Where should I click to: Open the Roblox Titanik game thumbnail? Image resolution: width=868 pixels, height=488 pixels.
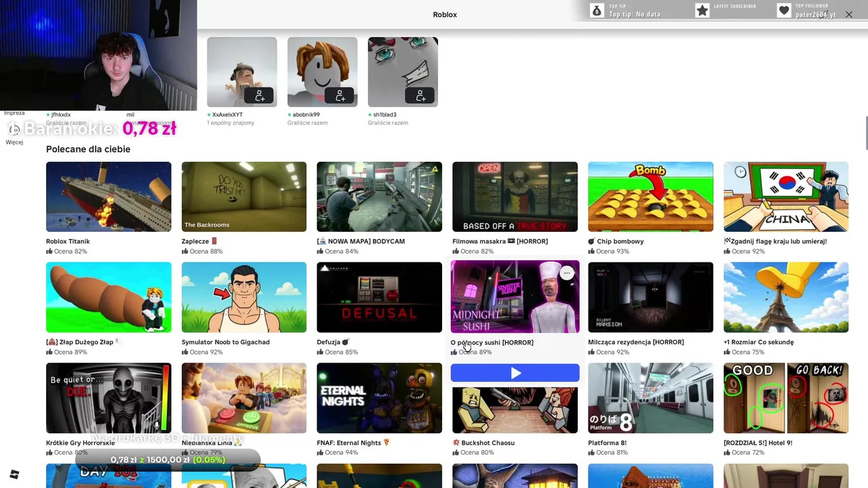pyautogui.click(x=108, y=197)
